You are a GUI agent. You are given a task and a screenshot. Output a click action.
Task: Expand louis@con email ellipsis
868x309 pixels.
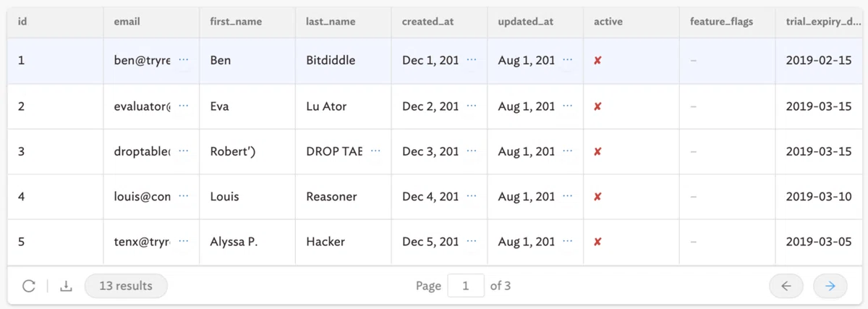(x=183, y=197)
